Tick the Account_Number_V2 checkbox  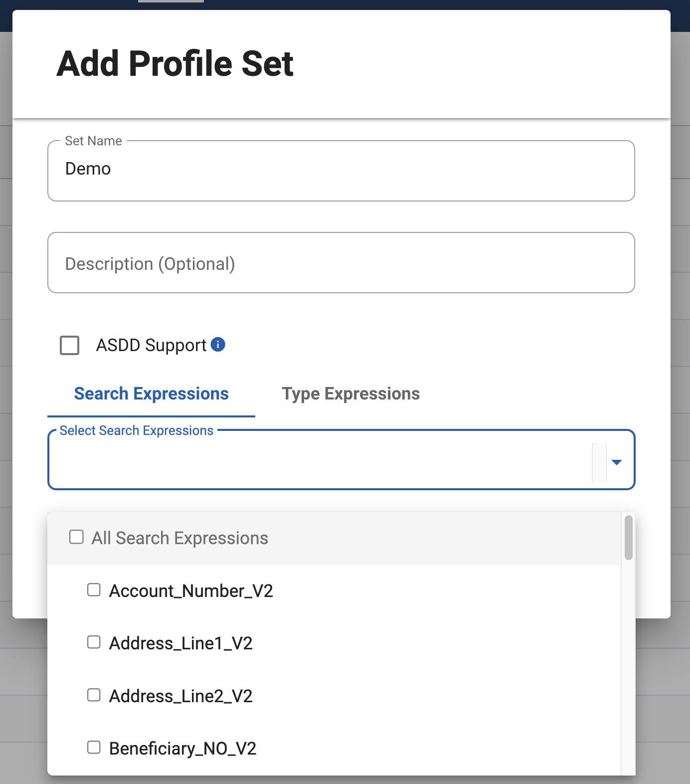tap(94, 590)
